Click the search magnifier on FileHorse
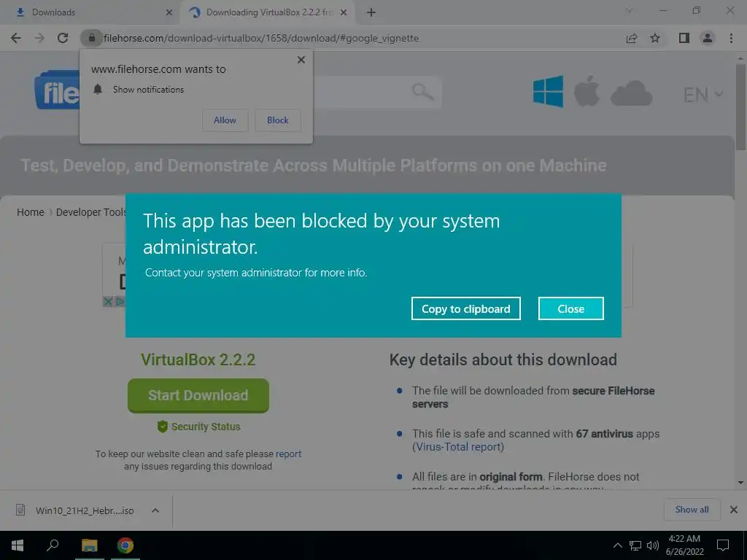This screenshot has width=747, height=560. (422, 91)
